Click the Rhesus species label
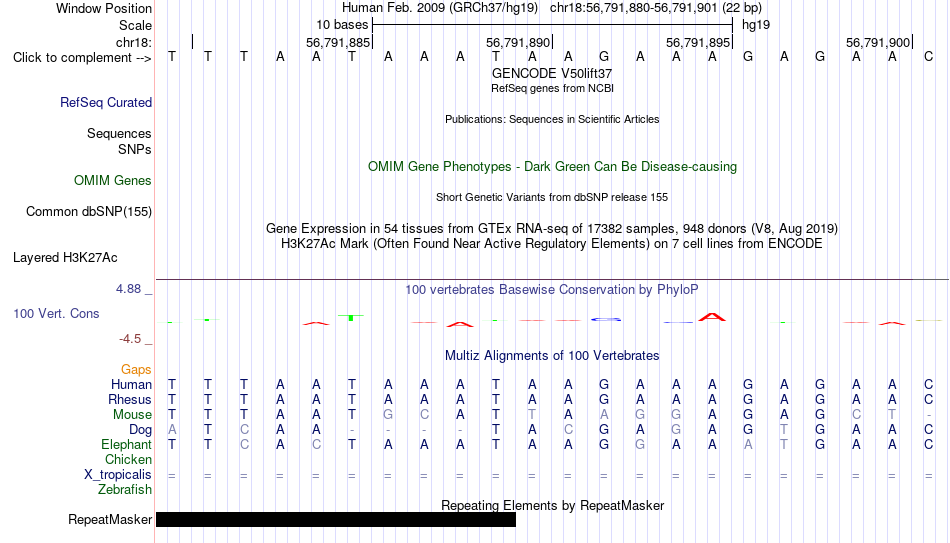Image resolution: width=950 pixels, height=543 pixels. coord(130,399)
